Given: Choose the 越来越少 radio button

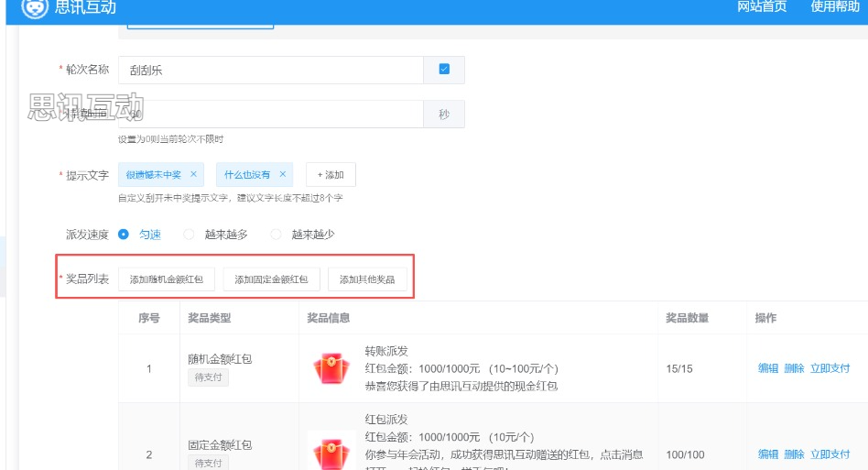Looking at the screenshot, I should tap(277, 235).
